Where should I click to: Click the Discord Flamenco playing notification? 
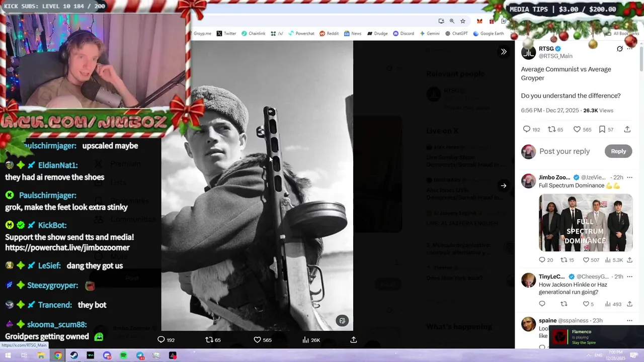coord(596,337)
